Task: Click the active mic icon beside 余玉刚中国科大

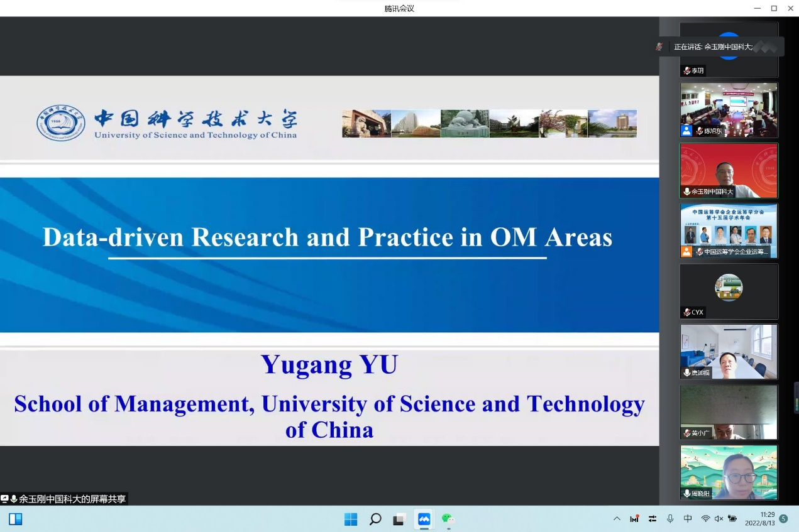Action: (x=687, y=192)
